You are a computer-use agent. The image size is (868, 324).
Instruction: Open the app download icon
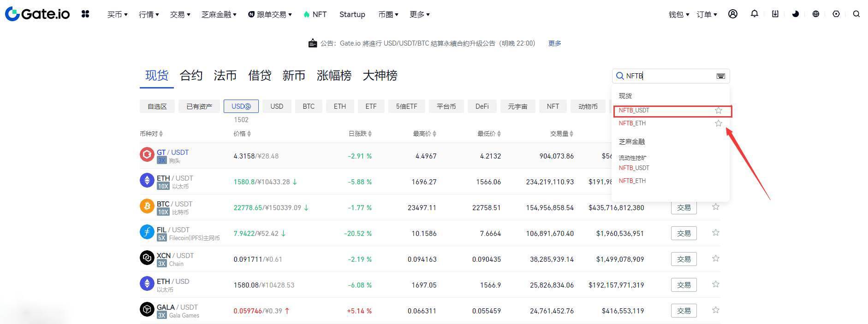click(x=775, y=14)
